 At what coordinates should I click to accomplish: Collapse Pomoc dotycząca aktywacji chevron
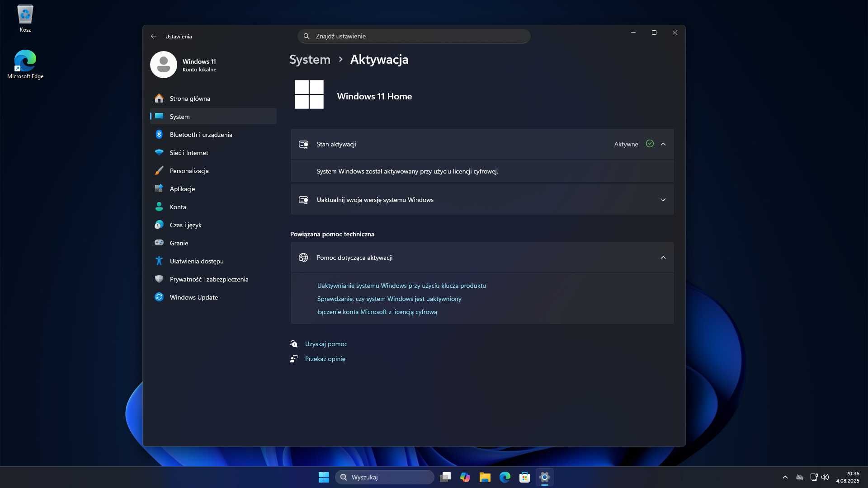[663, 258]
